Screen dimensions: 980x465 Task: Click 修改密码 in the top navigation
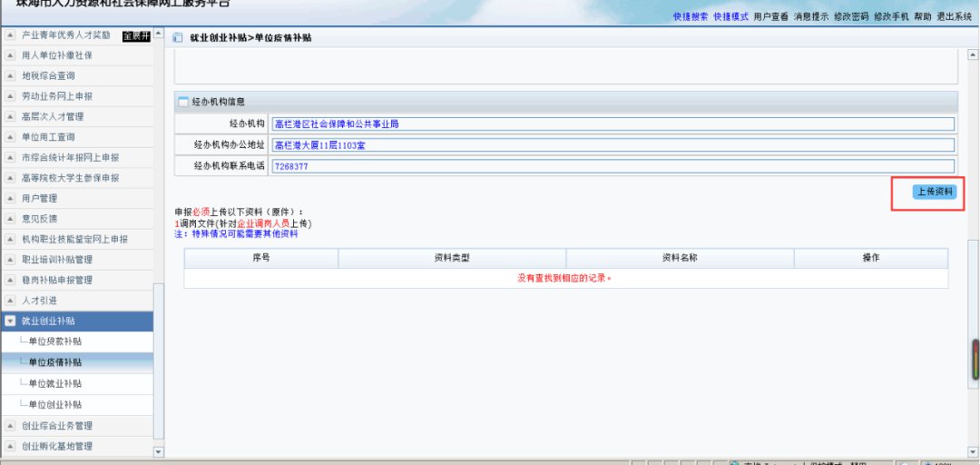click(851, 16)
